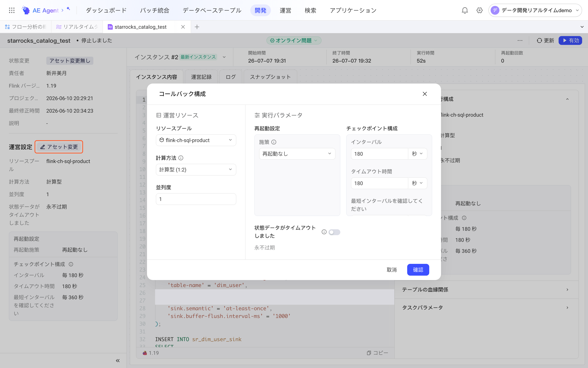This screenshot has height=368, width=588.
Task: Add a new tab with plus icon
Action: pyautogui.click(x=197, y=27)
